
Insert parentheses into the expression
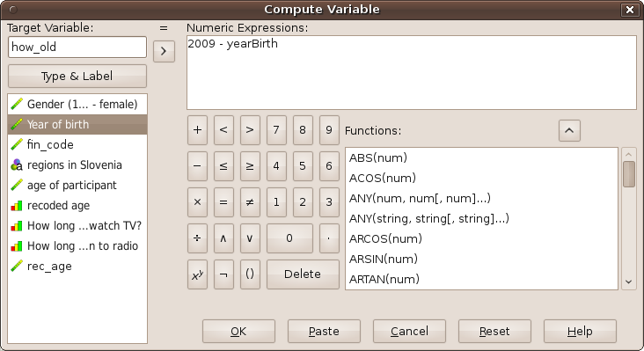tap(250, 274)
